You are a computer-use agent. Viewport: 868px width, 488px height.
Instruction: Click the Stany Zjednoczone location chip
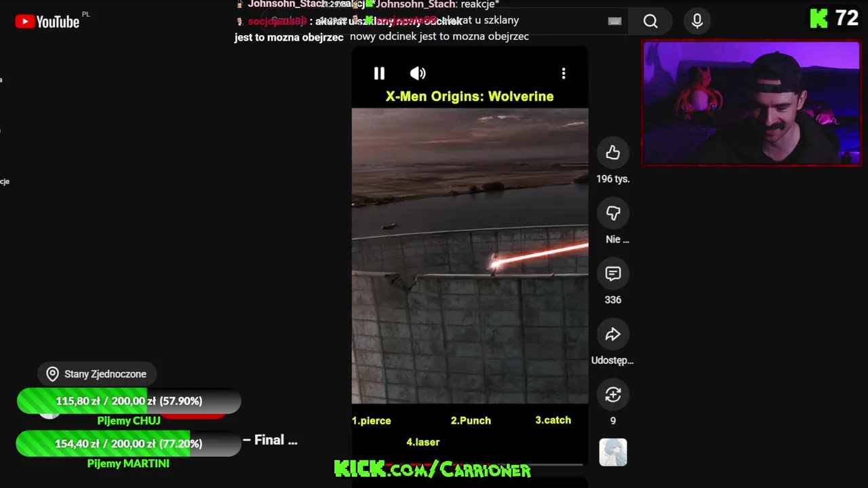(x=97, y=374)
